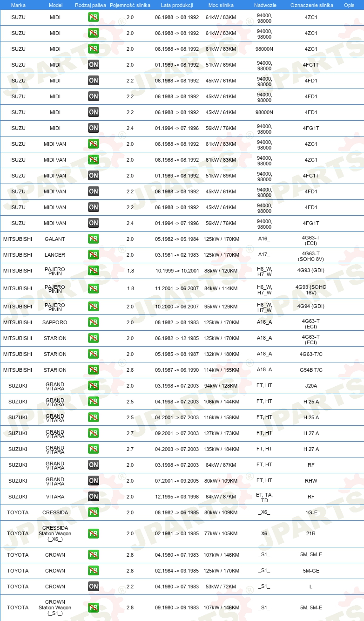Click the ON diesel icon for Toyota CROWN 2.2
Screen dimensions: 364x621
click(94, 587)
